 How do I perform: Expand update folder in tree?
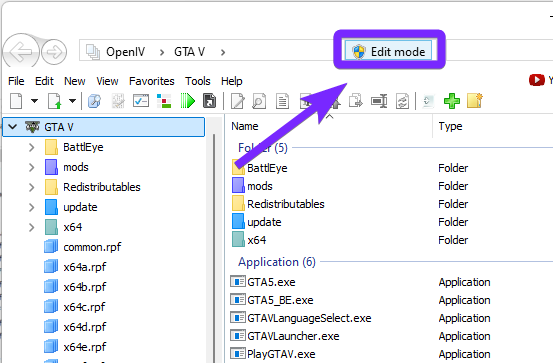pos(31,207)
